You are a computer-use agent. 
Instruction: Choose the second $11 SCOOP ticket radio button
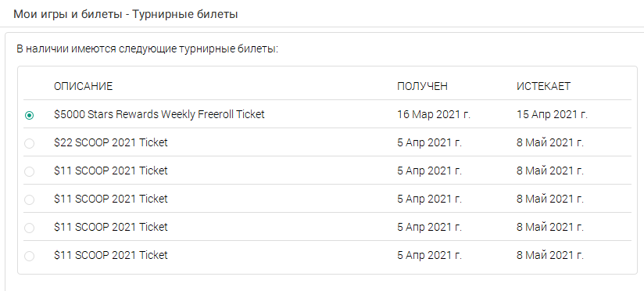pyautogui.click(x=29, y=199)
